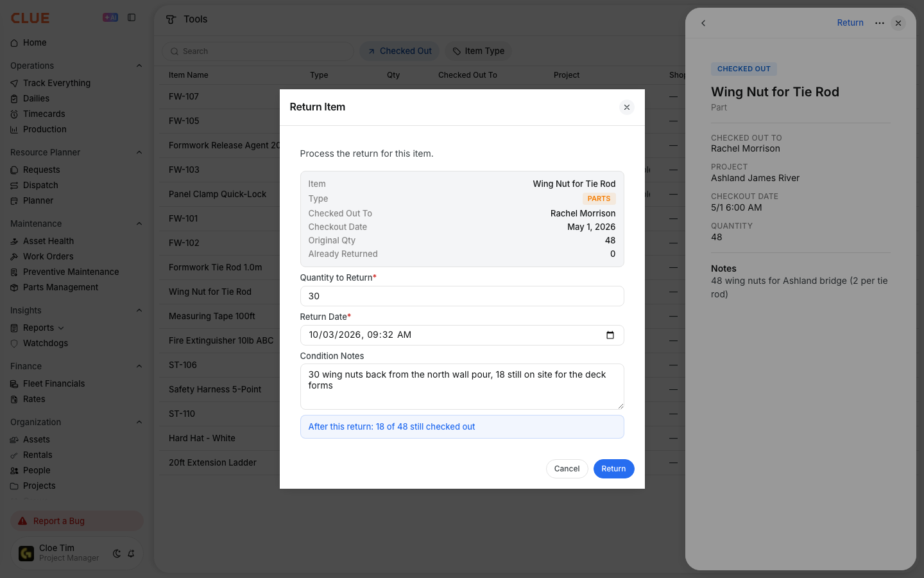Click the Cloe Tim profile avatar
The height and width of the screenshot is (578, 924).
pyautogui.click(x=26, y=553)
